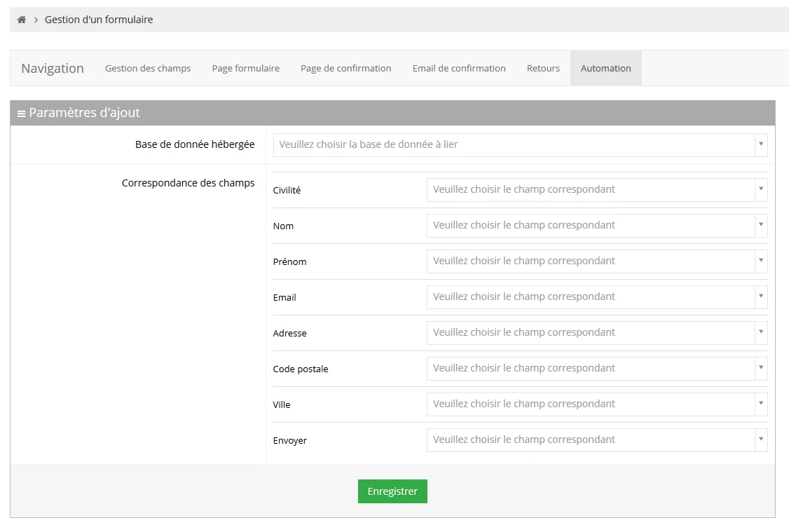789x532 pixels.
Task: Open the Code postale mapping dropdown
Action: [x=596, y=368]
